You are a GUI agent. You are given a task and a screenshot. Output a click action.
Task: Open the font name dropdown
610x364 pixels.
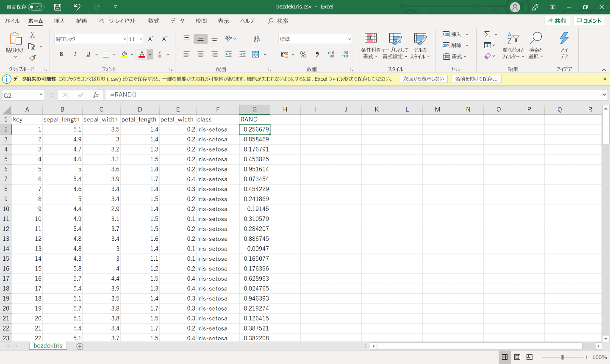tap(125, 39)
